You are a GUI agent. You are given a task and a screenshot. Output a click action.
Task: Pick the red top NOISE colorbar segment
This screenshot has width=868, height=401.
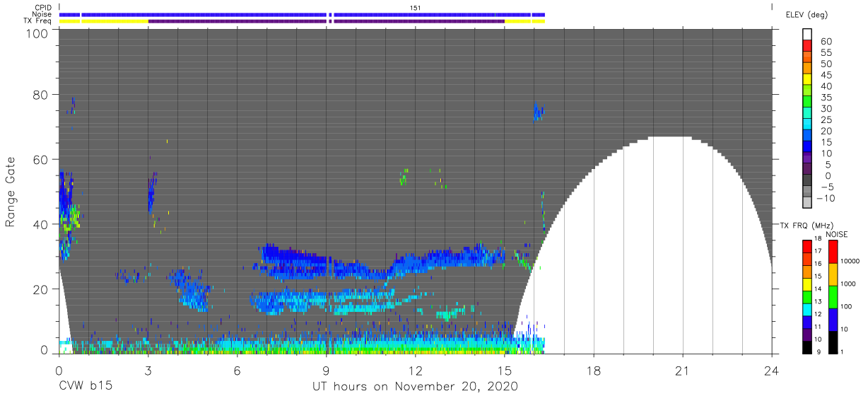point(832,252)
